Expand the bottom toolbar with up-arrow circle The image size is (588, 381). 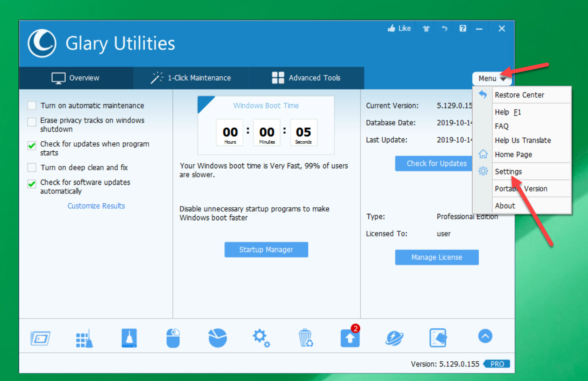[485, 336]
